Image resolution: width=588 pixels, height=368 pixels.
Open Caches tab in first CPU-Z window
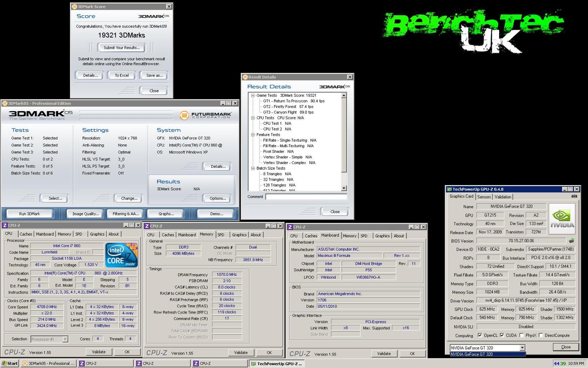26,234
